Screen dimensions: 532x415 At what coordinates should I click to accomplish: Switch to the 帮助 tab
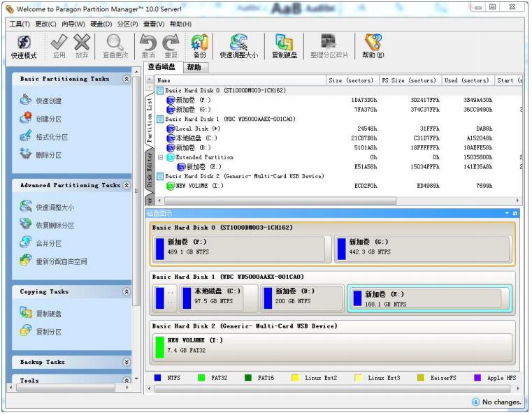(194, 67)
